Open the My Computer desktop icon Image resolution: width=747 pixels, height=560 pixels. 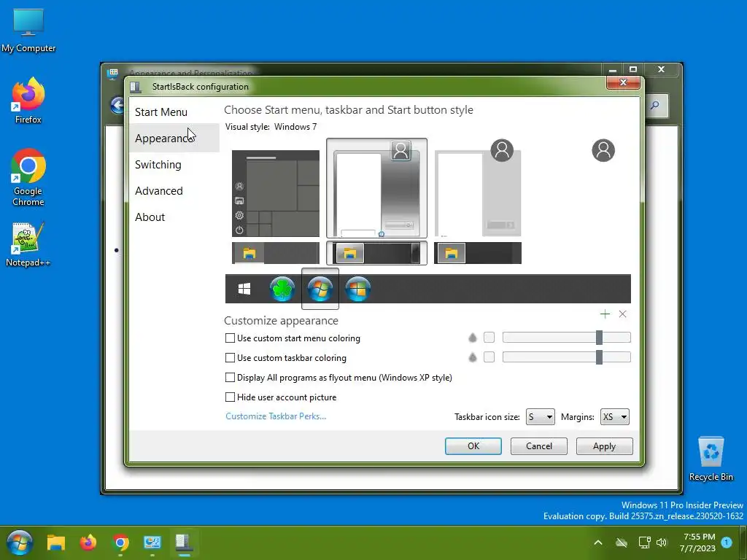(28, 31)
